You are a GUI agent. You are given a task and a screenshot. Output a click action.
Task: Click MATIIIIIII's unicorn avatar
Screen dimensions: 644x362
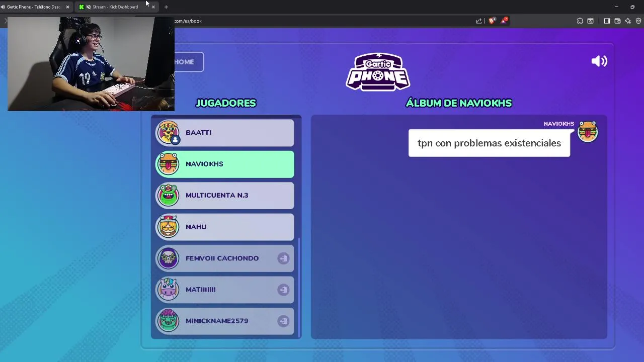tap(168, 290)
